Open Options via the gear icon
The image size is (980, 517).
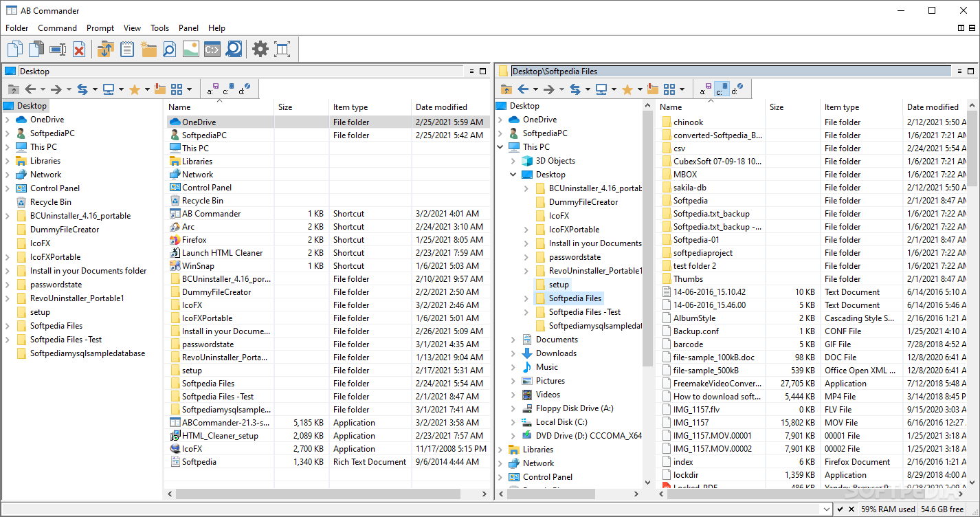point(260,49)
